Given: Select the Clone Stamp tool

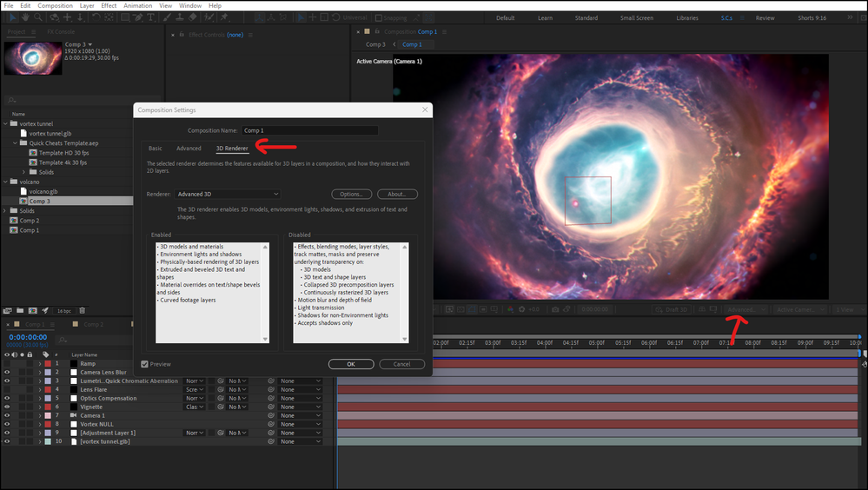Looking at the screenshot, I should point(179,17).
